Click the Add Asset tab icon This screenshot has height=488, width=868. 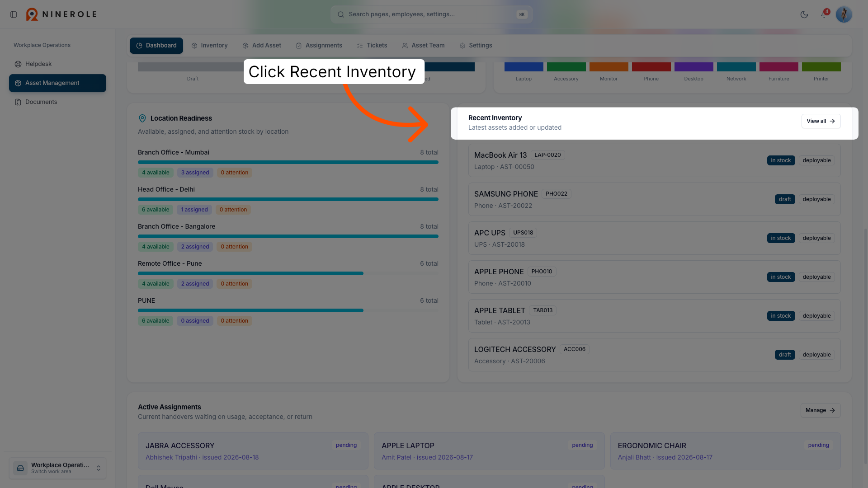point(245,46)
